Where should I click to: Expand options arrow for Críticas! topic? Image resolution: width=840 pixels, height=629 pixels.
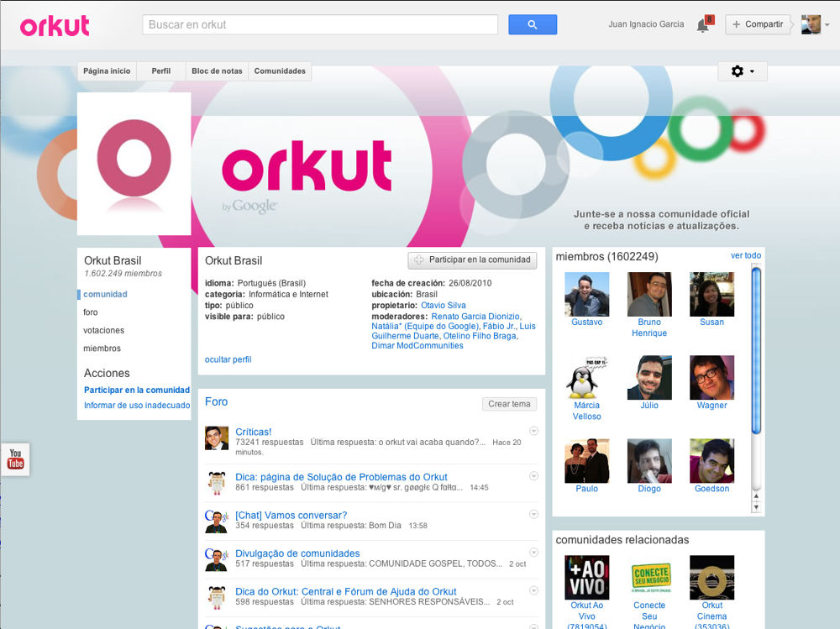click(x=533, y=431)
